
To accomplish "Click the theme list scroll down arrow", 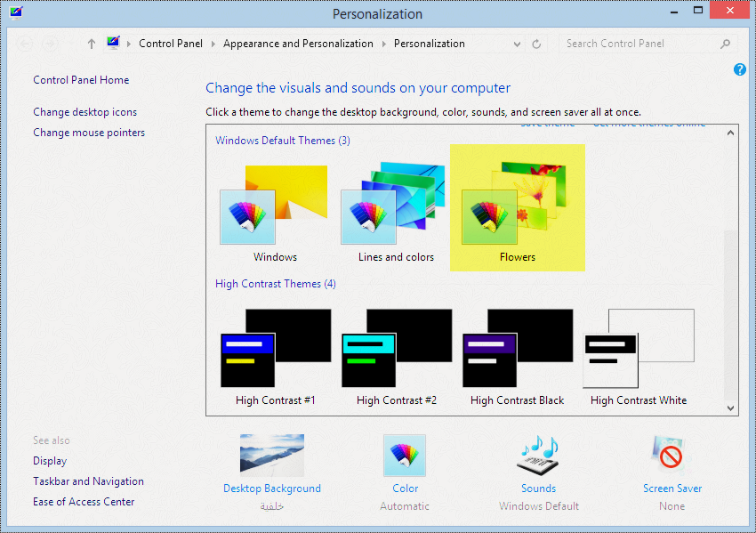I will tap(730, 408).
